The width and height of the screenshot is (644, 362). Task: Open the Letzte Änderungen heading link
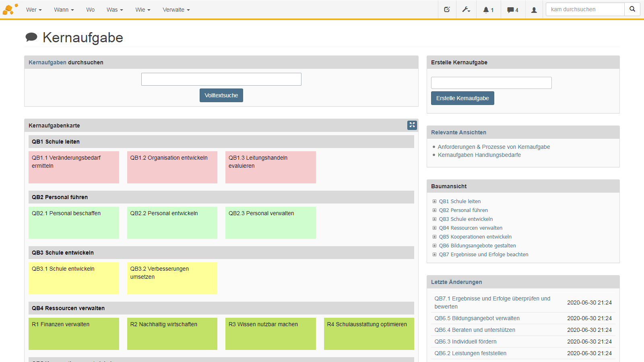[456, 282]
